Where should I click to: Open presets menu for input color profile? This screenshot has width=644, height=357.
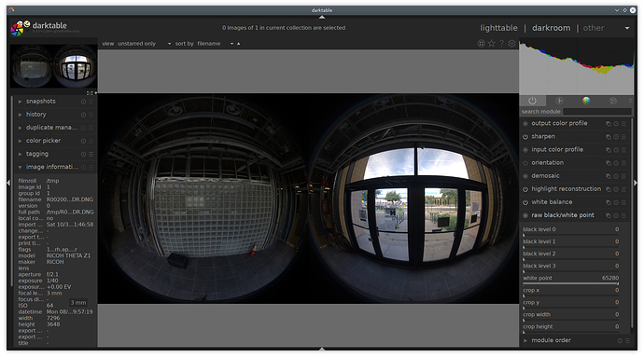(x=623, y=150)
